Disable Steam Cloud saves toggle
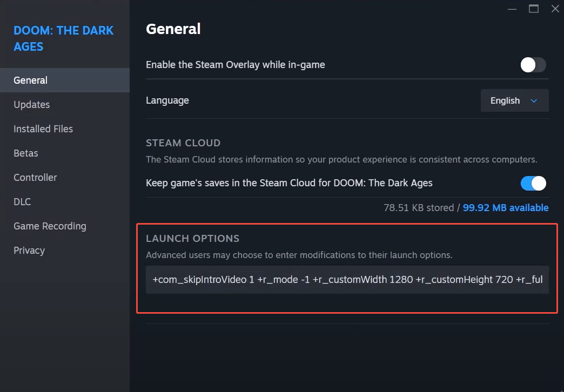 tap(533, 184)
